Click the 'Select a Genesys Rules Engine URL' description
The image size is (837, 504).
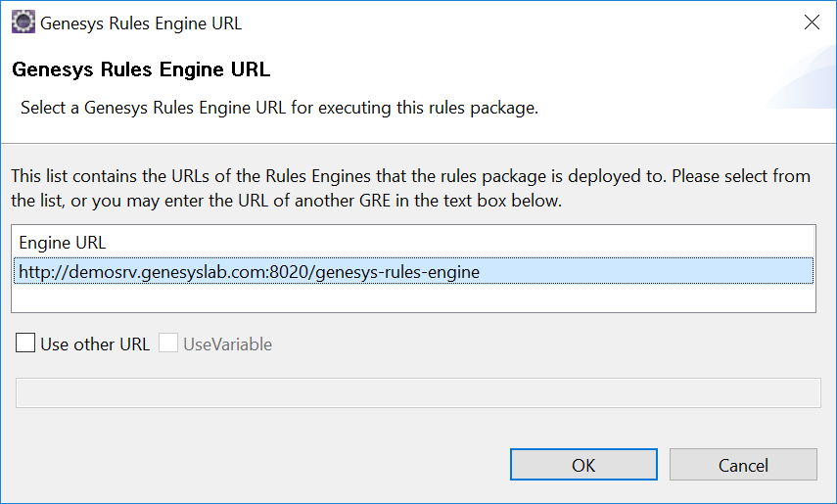[279, 108]
